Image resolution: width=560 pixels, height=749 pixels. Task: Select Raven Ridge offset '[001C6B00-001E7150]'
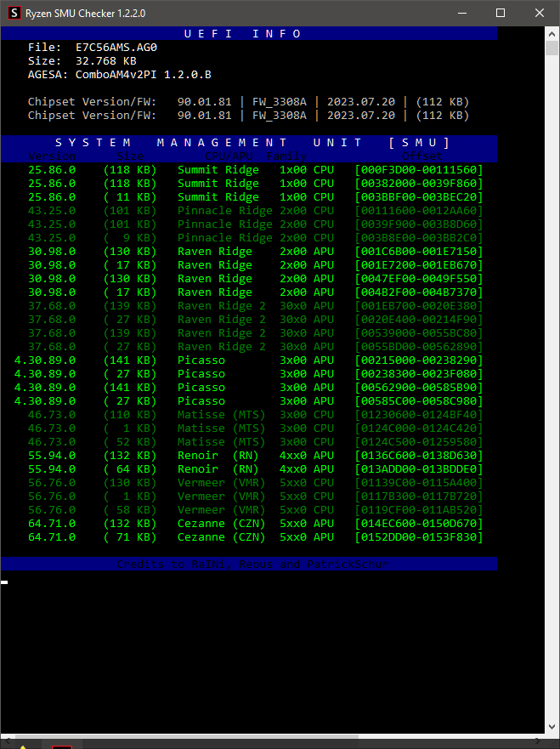419,252
